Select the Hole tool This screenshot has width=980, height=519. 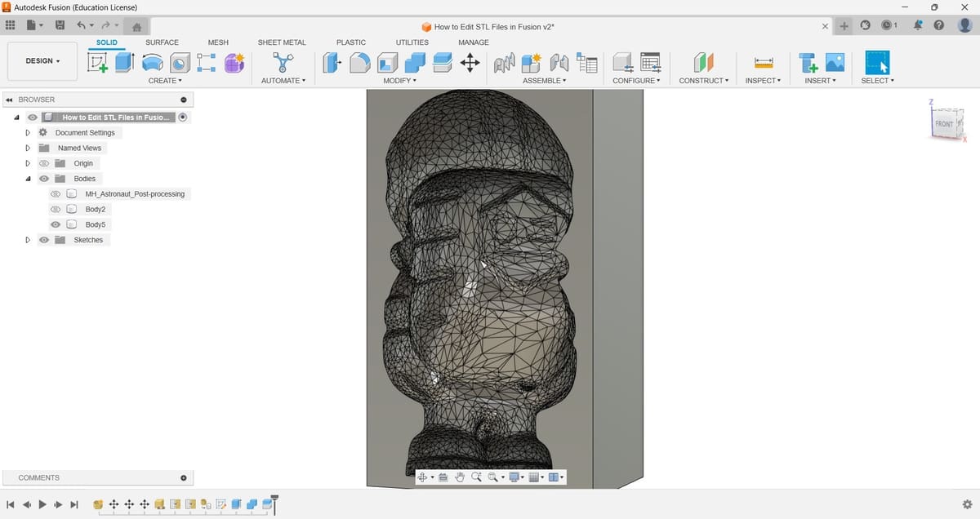[180, 63]
